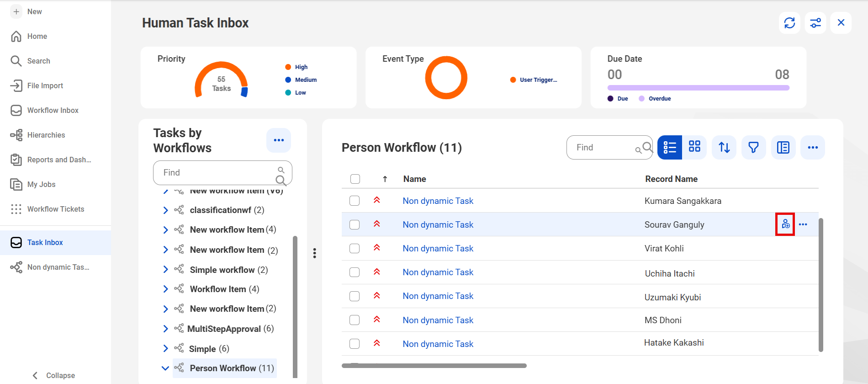Switch to grid card view
Viewport: 868px width, 384px height.
coord(694,147)
